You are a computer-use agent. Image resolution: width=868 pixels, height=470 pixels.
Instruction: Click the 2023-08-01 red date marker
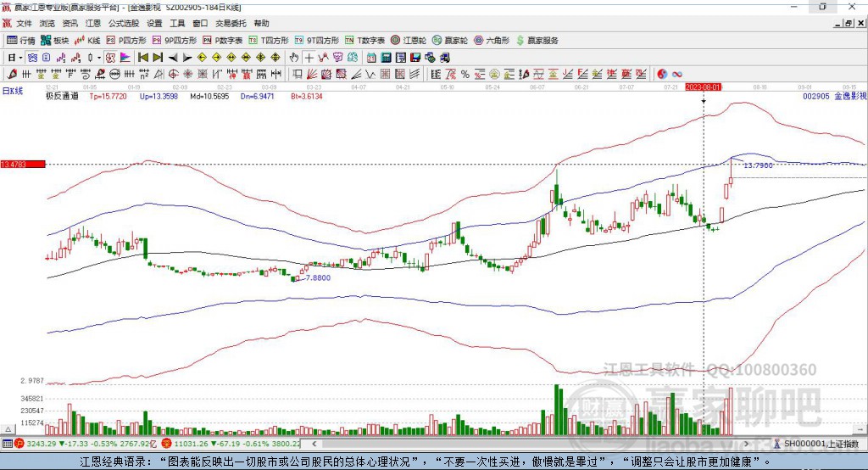[x=704, y=87]
